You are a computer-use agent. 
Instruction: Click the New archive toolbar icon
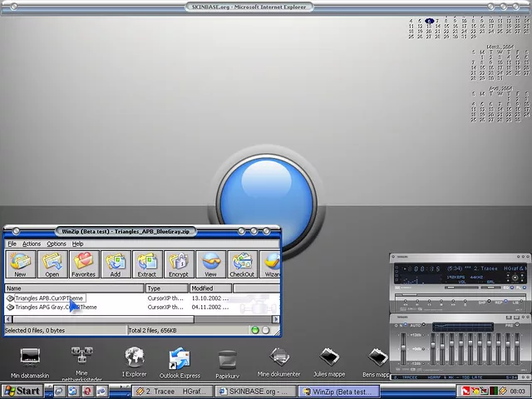(20, 264)
